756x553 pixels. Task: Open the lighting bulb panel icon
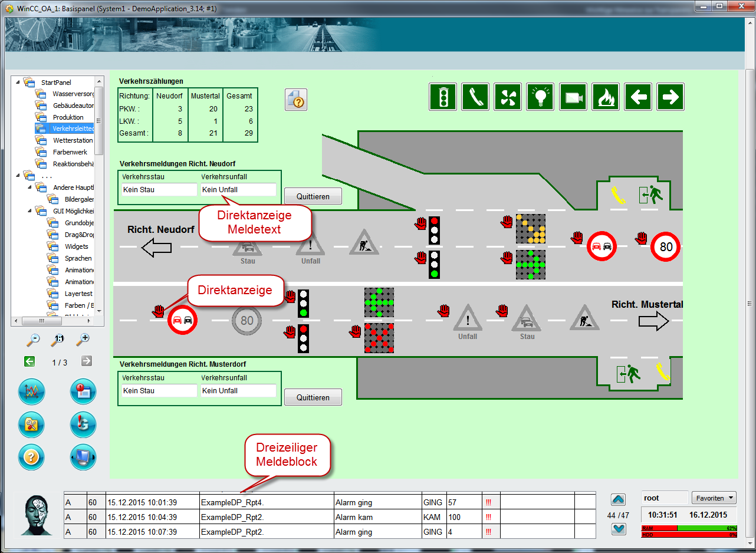(x=540, y=97)
